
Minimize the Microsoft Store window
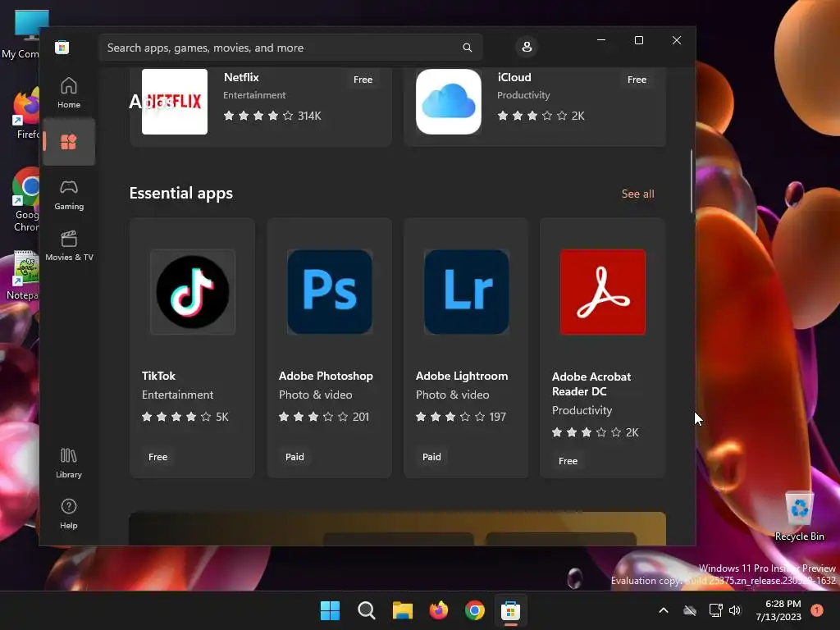(x=601, y=41)
